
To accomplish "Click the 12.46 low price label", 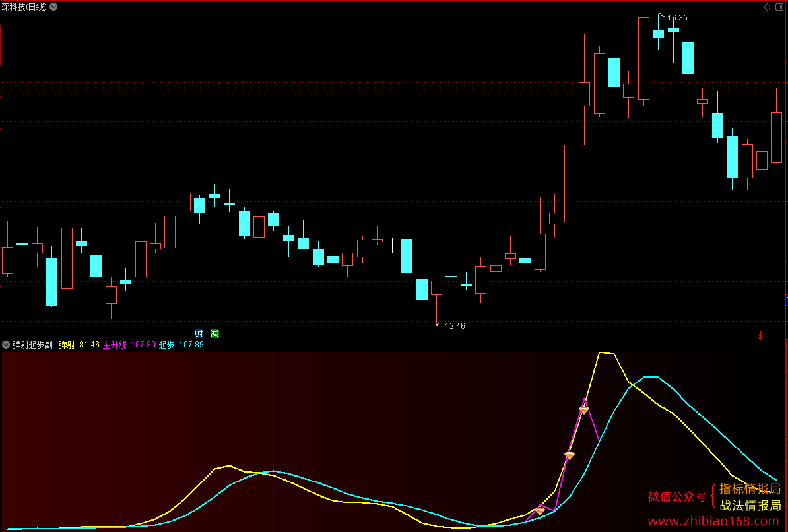I will coord(455,326).
